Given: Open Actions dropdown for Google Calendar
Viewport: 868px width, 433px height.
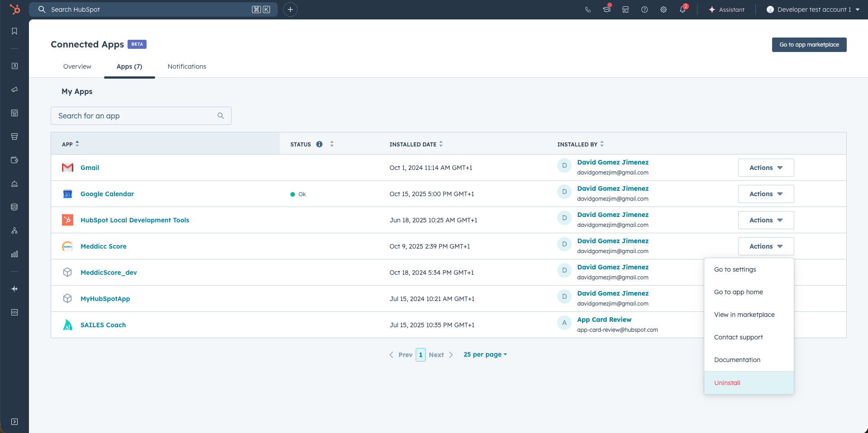Looking at the screenshot, I should pos(765,194).
